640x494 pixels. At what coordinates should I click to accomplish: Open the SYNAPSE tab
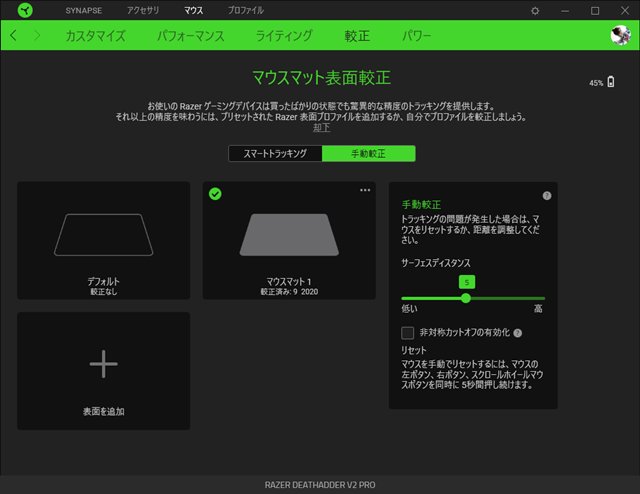click(x=84, y=11)
